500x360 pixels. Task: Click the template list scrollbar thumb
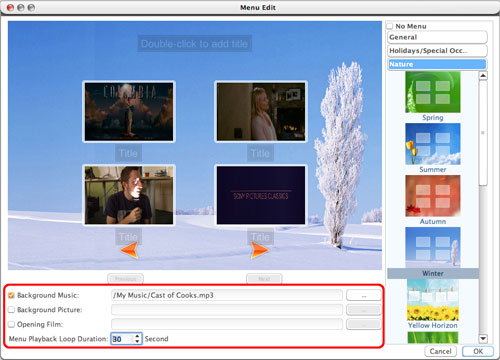tap(483, 133)
